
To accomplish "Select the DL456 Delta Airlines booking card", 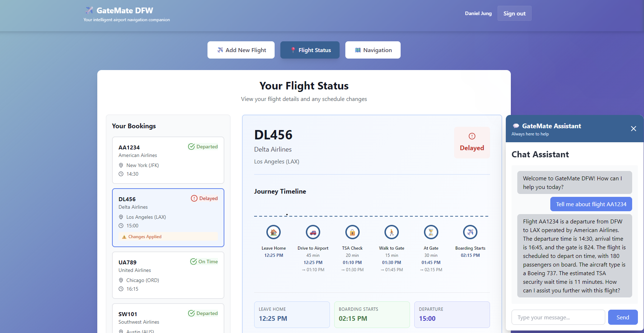I will tap(168, 218).
